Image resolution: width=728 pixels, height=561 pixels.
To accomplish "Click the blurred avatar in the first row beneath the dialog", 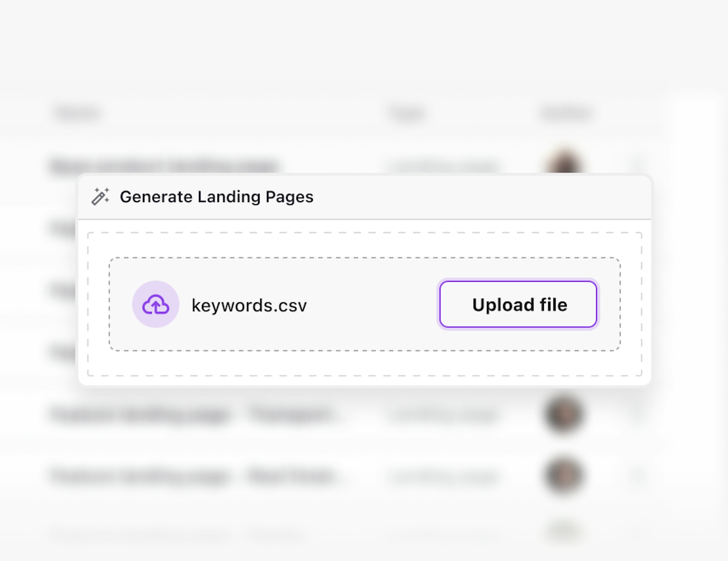I will (564, 415).
